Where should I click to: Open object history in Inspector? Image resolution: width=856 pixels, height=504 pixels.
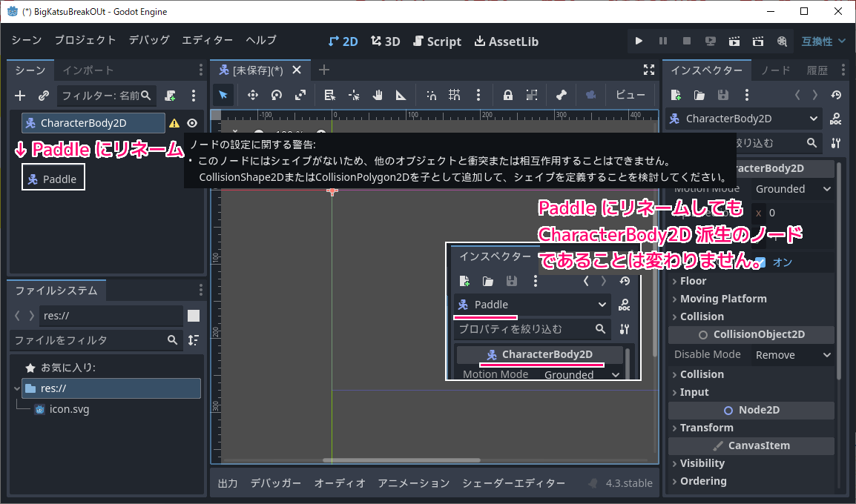(x=836, y=95)
